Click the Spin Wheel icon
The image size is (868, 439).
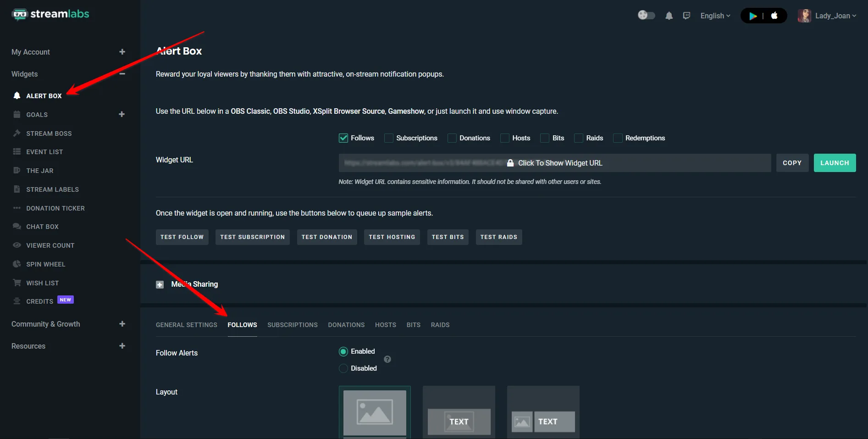[x=17, y=264]
